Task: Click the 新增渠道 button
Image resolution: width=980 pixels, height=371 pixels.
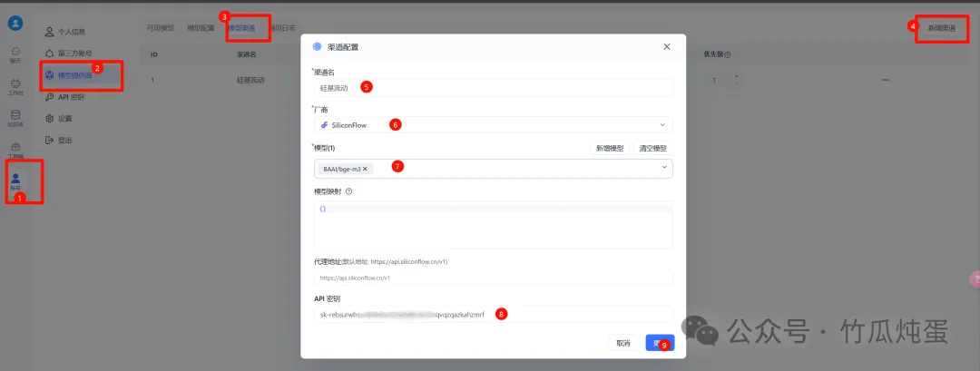Action: pyautogui.click(x=941, y=28)
